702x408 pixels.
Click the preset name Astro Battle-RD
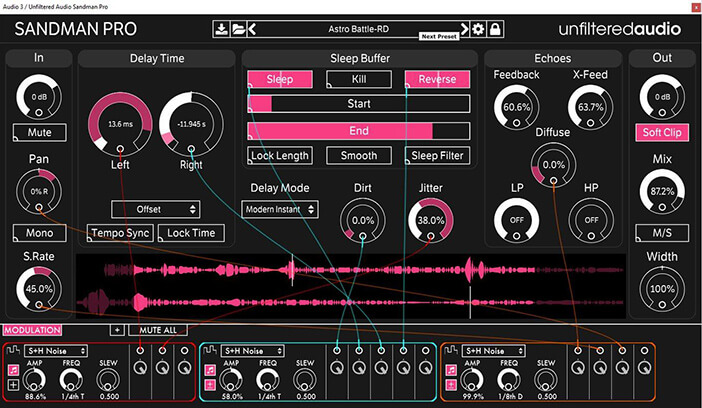click(x=360, y=29)
